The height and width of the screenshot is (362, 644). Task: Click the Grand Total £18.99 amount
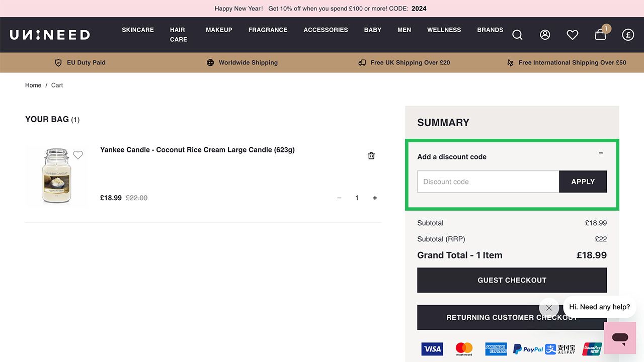592,255
